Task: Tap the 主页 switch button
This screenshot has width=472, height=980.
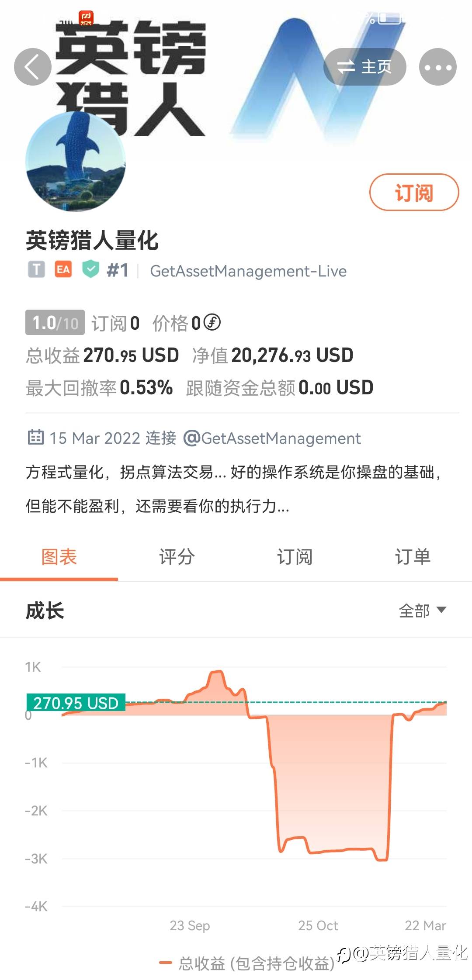Action: 364,67
